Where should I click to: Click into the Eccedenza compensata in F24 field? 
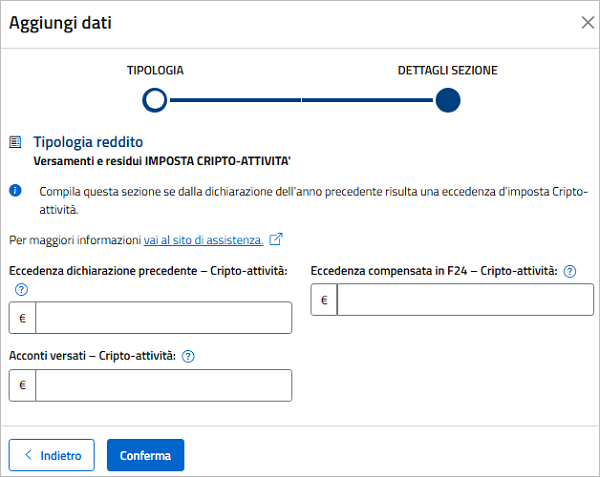pos(464,299)
